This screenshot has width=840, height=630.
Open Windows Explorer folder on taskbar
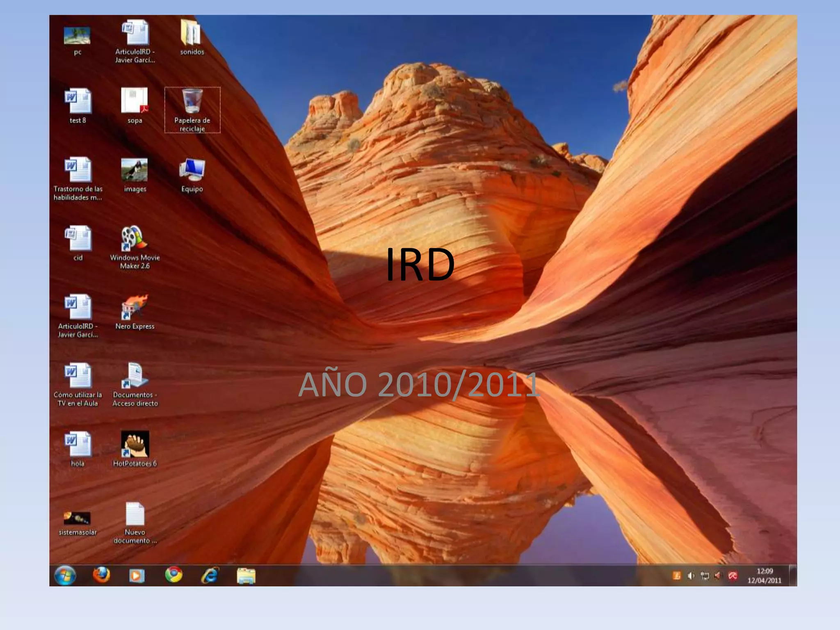[x=246, y=576]
